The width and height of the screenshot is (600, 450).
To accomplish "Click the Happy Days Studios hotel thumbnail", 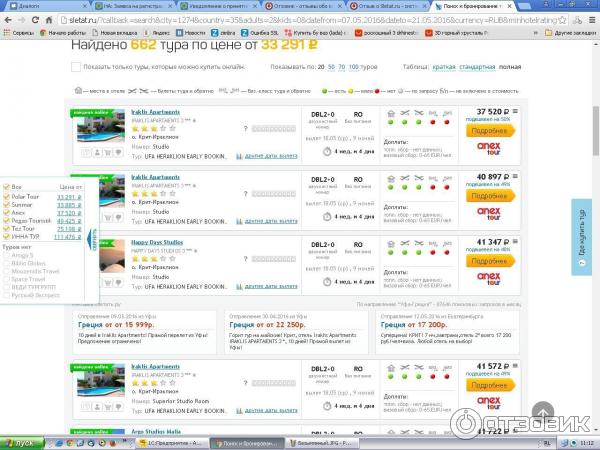I will 98,257.
